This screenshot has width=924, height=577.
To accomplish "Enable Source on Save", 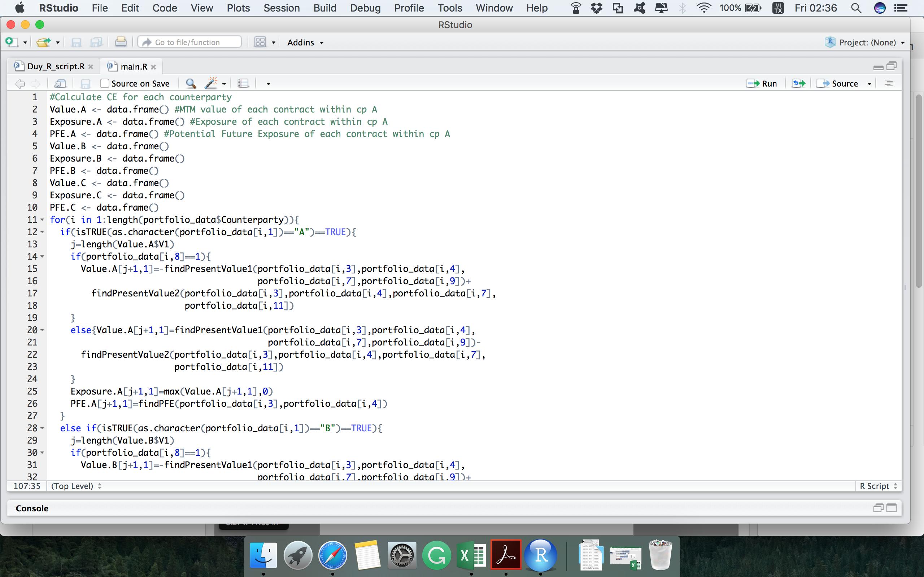I will pyautogui.click(x=104, y=83).
